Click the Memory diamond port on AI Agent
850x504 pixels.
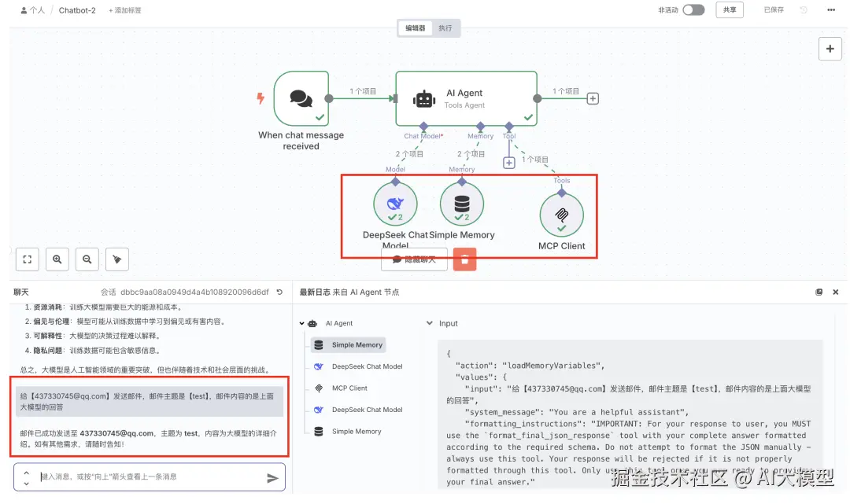pyautogui.click(x=480, y=126)
